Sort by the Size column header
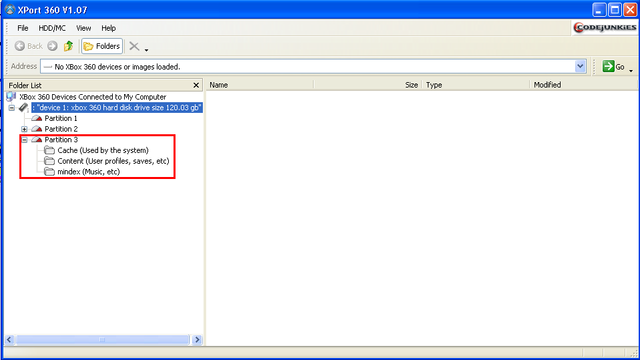Screen dimensions: 640x360 (368, 85)
